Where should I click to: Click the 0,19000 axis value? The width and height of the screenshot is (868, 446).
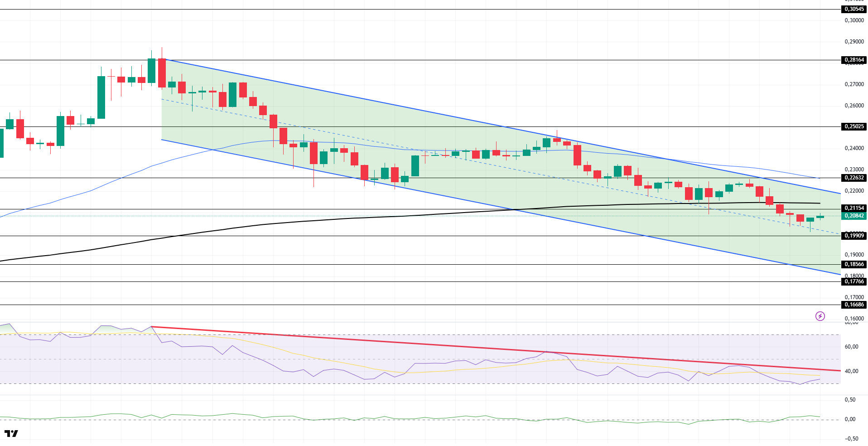[x=854, y=255]
